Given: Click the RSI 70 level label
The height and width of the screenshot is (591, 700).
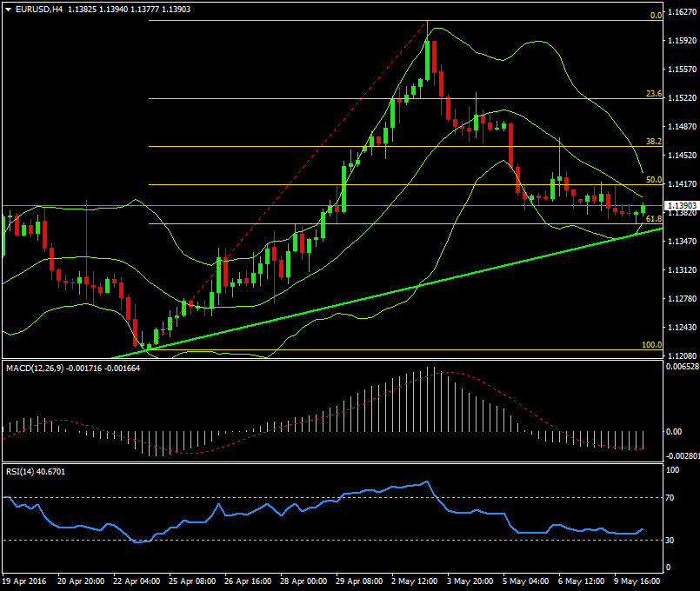Looking at the screenshot, I should 671,498.
